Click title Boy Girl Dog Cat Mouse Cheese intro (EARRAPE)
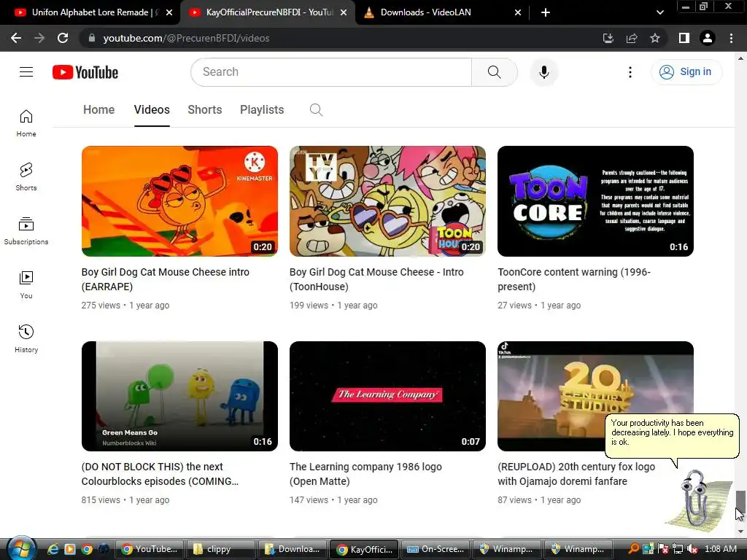 click(x=166, y=279)
